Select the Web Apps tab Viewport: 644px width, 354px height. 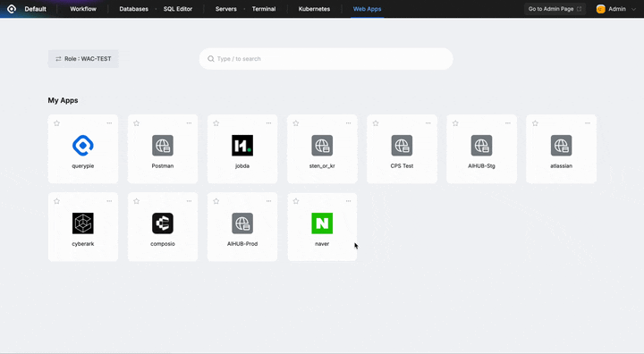pyautogui.click(x=368, y=9)
